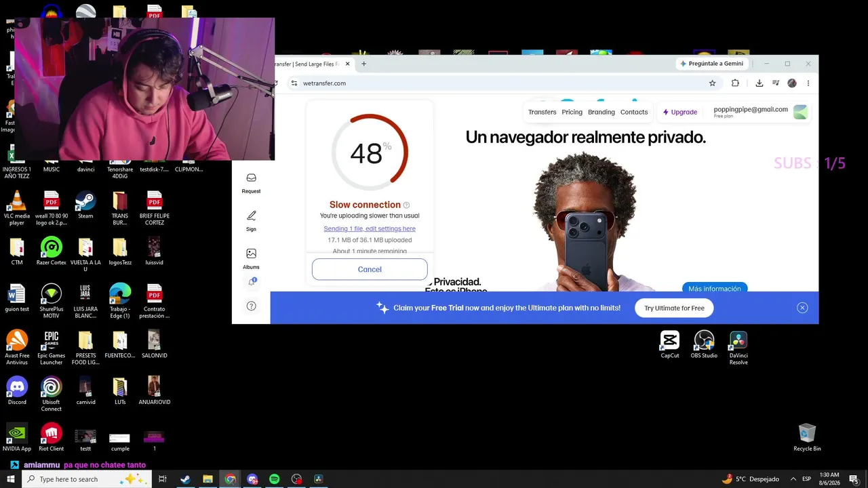The image size is (868, 488).
Task: Select the WeTransfer Send Large Files tab
Action: click(307, 64)
